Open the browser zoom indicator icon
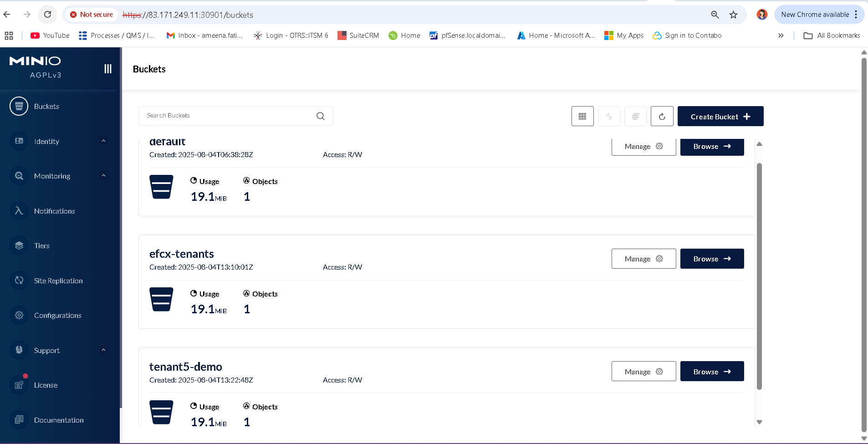The height and width of the screenshot is (444, 868). pos(715,15)
